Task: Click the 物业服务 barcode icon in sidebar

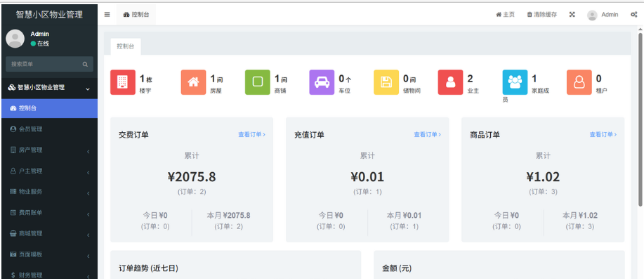Action: coord(13,191)
